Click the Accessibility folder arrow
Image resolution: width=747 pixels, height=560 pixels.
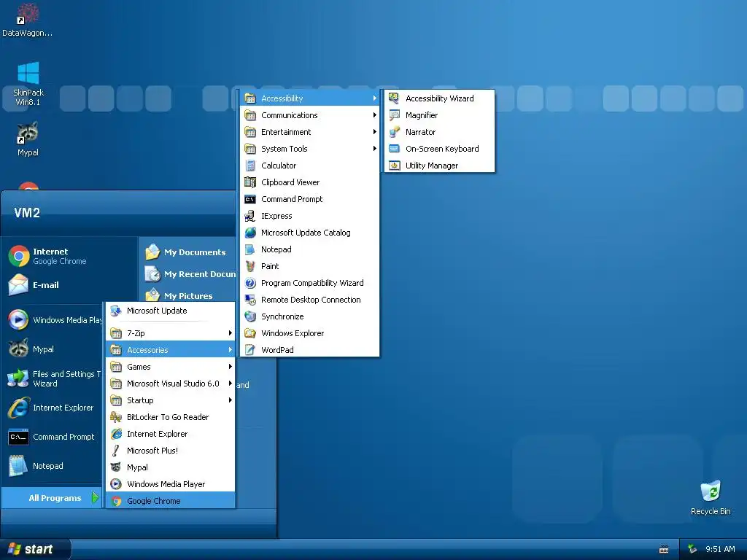click(374, 98)
